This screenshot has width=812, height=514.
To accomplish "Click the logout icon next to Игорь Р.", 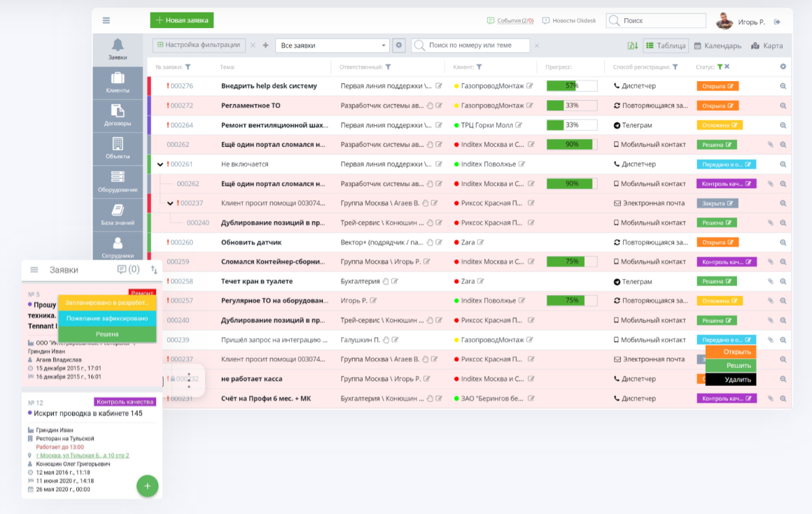I will 776,21.
